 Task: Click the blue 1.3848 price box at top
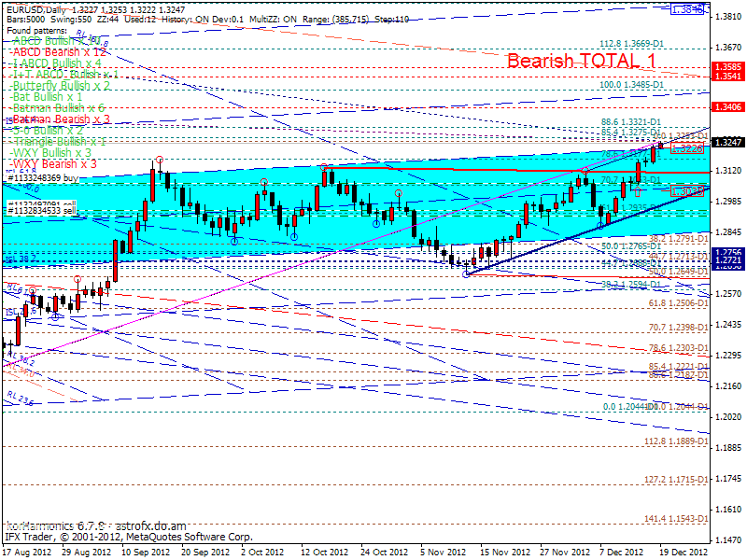(x=686, y=8)
